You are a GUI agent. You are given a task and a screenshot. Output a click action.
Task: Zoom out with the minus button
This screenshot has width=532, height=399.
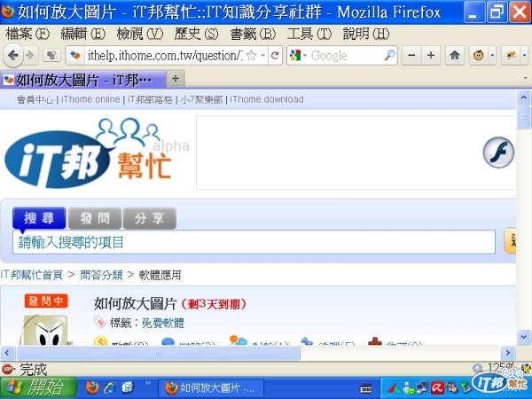pyautogui.click(x=411, y=55)
